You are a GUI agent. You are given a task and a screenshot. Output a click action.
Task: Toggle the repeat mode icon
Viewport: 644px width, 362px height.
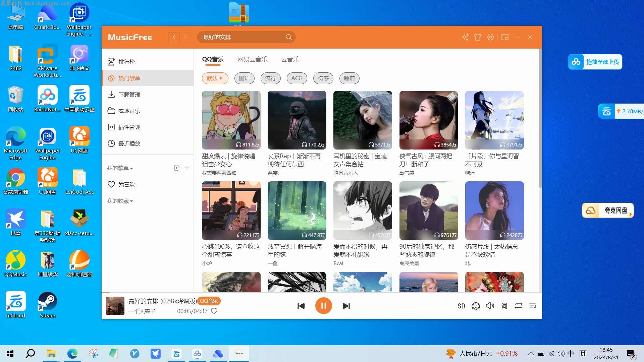[x=519, y=306]
